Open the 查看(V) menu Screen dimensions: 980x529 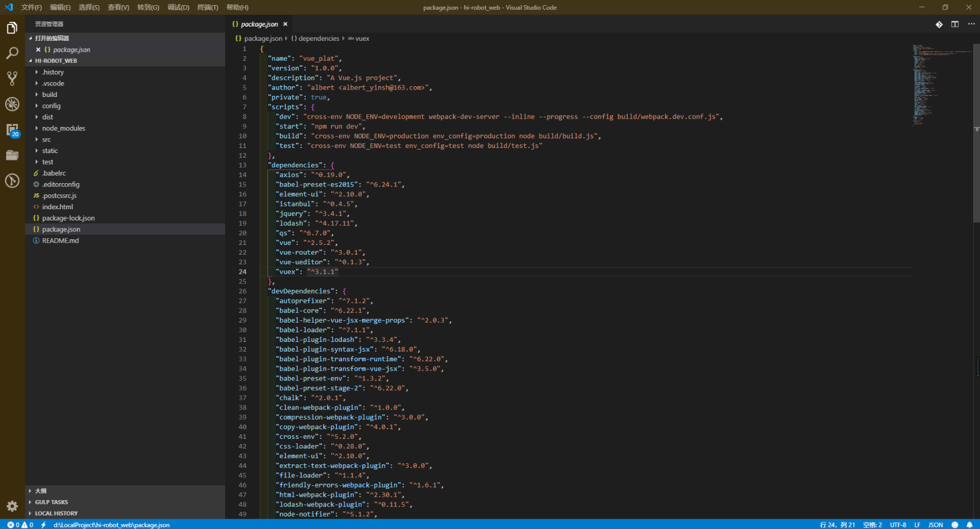(x=119, y=7)
